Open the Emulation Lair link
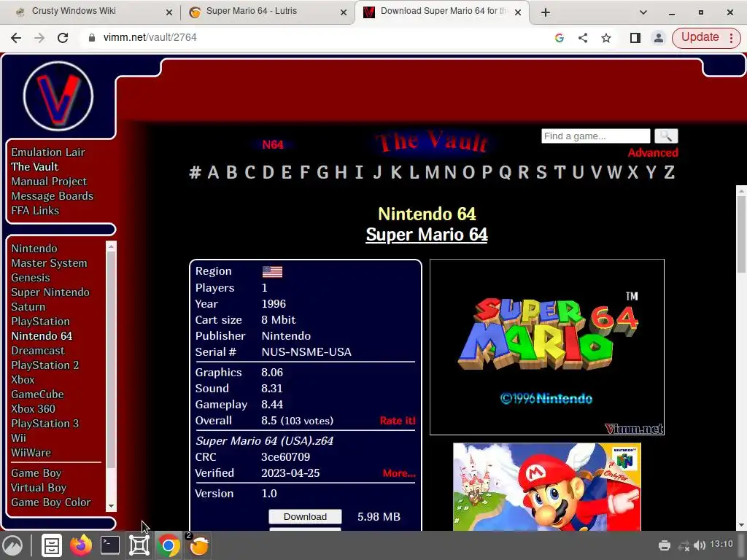This screenshot has height=560, width=747. pos(48,152)
